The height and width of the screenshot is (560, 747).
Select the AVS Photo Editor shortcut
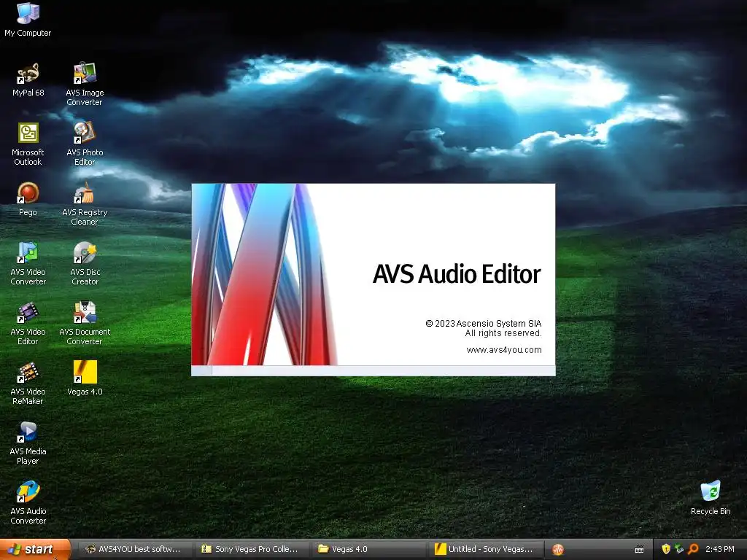click(85, 144)
